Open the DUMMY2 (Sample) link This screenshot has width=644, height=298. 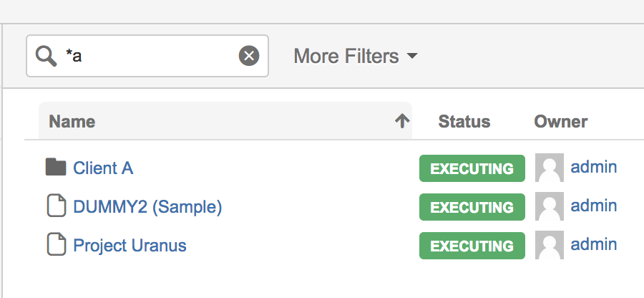pyautogui.click(x=147, y=207)
